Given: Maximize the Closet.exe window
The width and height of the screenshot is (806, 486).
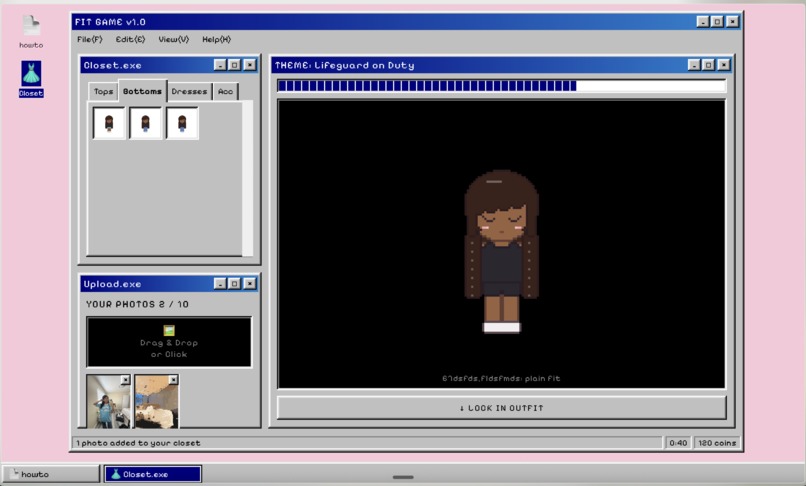Looking at the screenshot, I should [234, 65].
